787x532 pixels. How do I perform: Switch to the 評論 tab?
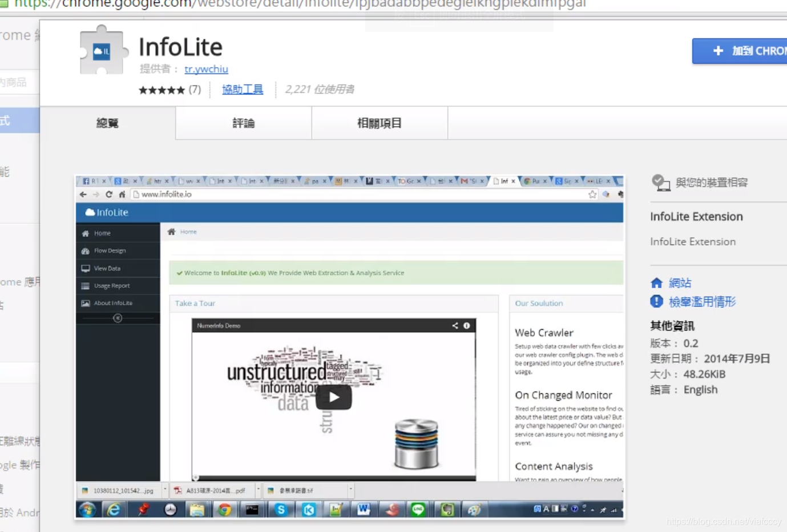[x=244, y=123]
